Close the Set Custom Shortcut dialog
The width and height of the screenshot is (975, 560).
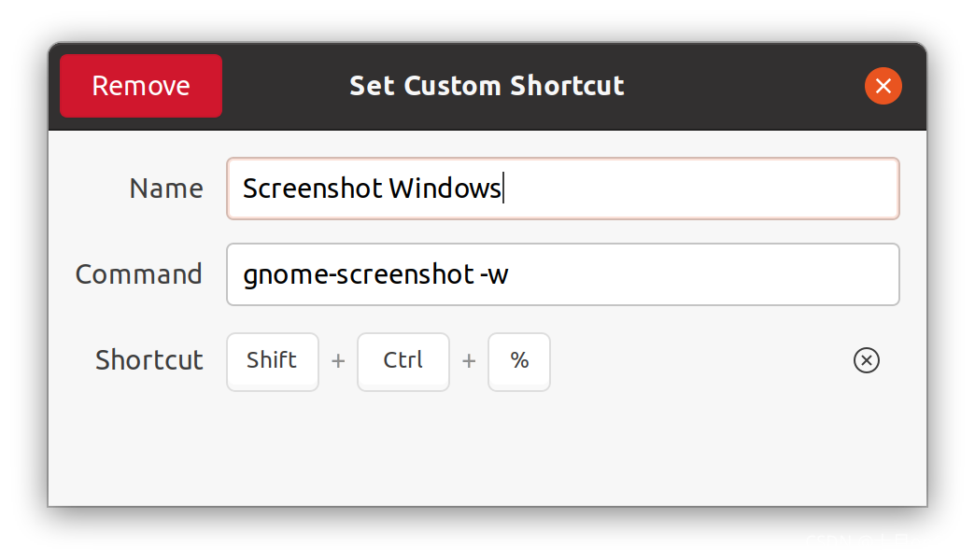[x=883, y=87]
